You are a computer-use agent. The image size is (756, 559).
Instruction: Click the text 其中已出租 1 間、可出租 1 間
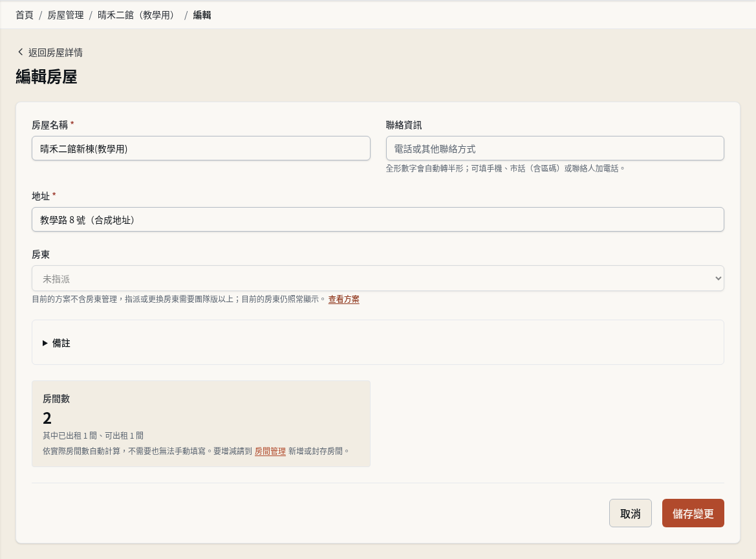[93, 435]
